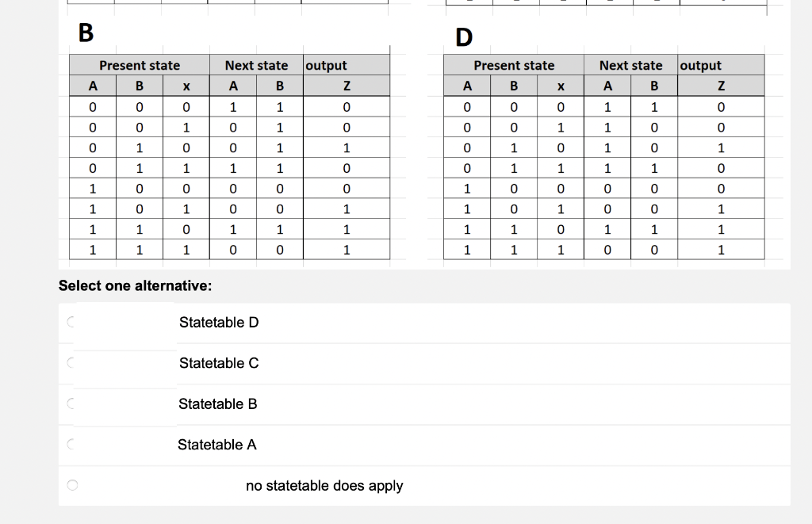Click the Z column header in table D

pos(721,86)
